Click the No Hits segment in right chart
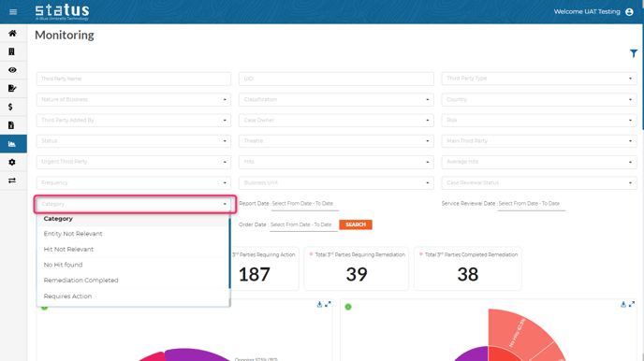Image resolution: width=644 pixels, height=361 pixels. [517, 332]
